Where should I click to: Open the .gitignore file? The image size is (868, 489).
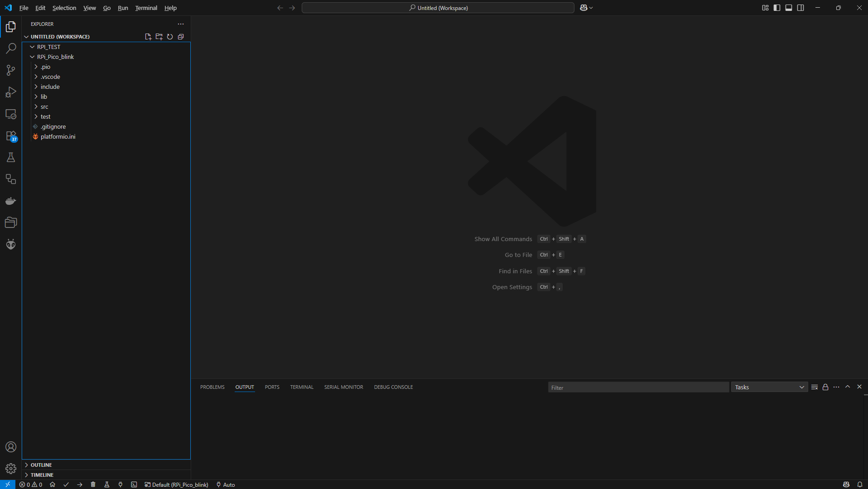53,126
